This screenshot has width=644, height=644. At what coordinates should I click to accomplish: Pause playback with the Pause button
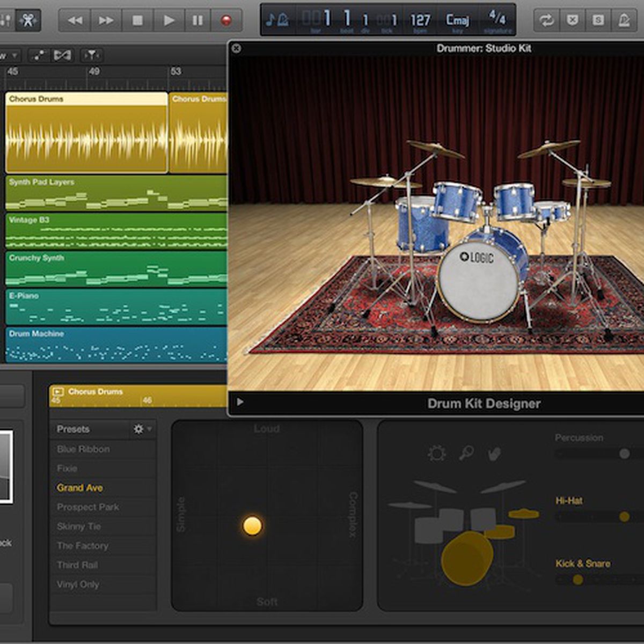click(197, 20)
